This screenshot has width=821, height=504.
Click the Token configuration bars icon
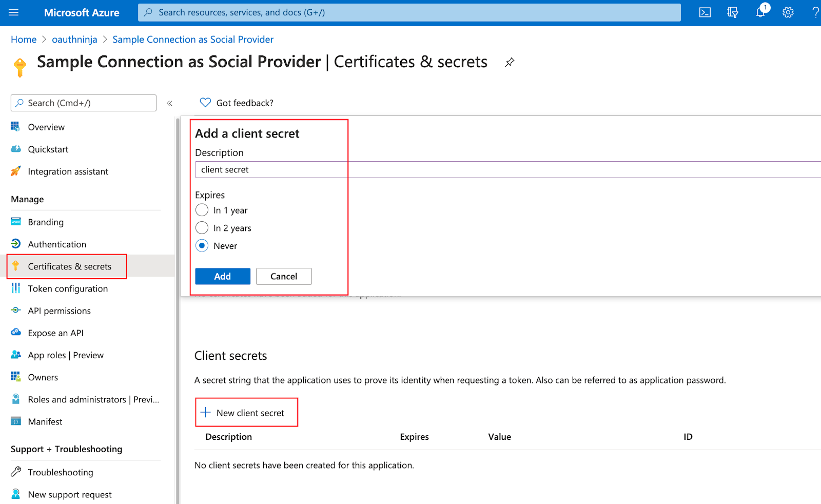pos(16,288)
